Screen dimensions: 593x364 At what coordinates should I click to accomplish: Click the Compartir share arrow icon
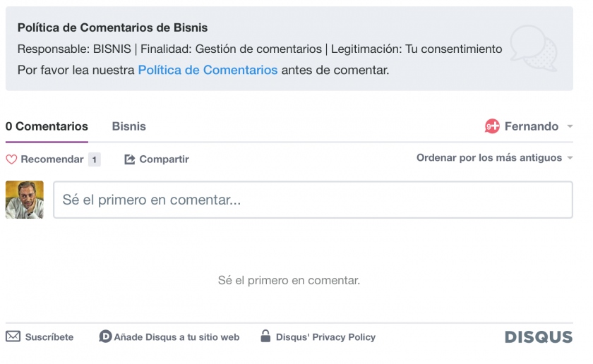pos(130,159)
